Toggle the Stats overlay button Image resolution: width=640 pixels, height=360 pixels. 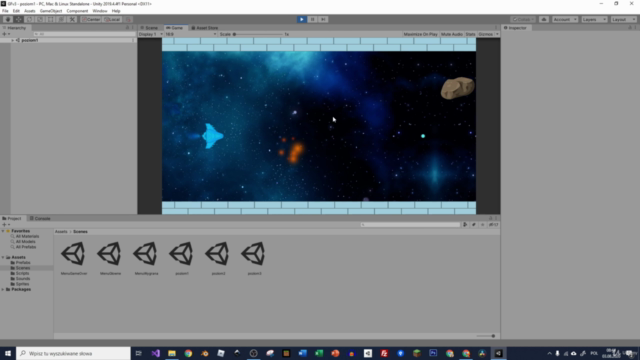point(470,34)
